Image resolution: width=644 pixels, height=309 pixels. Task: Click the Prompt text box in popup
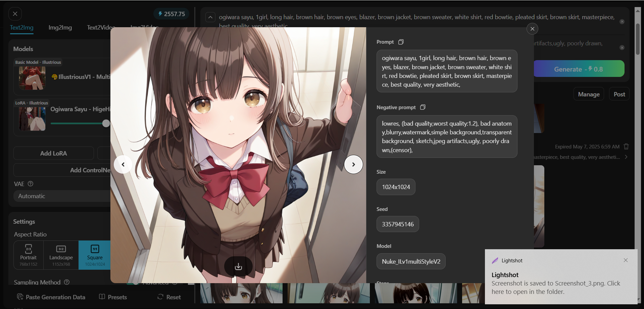(x=447, y=71)
